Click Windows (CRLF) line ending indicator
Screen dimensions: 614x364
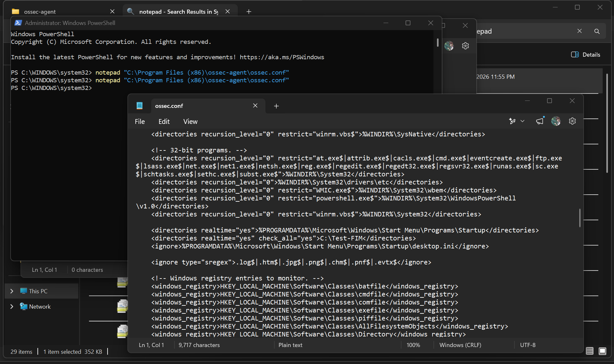[460, 345]
